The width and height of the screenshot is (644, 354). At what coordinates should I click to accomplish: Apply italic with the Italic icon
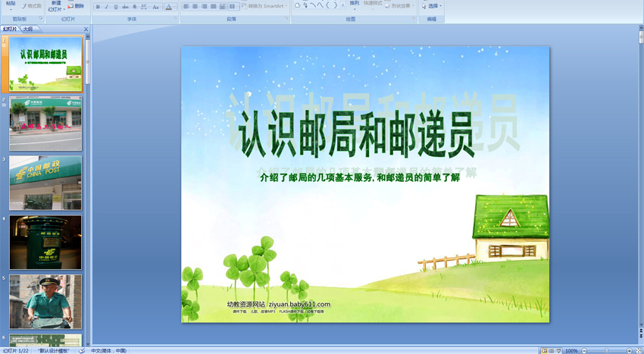(107, 7)
